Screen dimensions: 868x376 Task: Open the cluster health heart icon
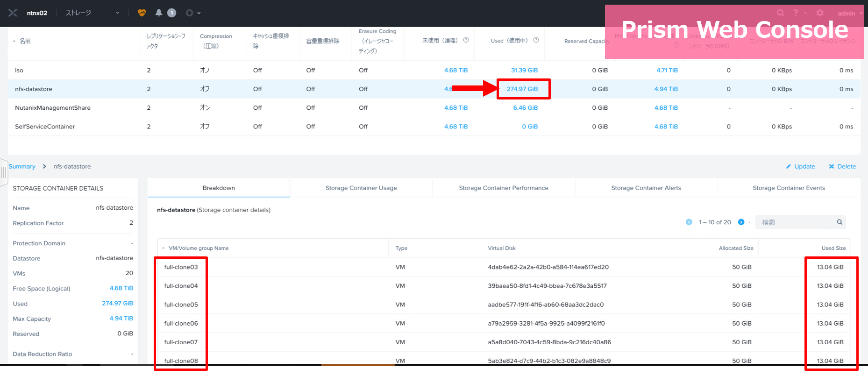[x=142, y=13]
